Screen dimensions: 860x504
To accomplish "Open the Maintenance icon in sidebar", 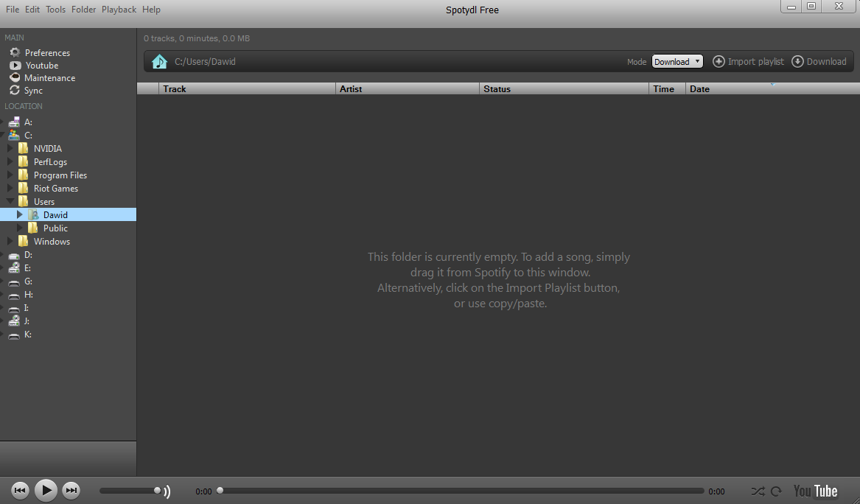I will coord(15,78).
